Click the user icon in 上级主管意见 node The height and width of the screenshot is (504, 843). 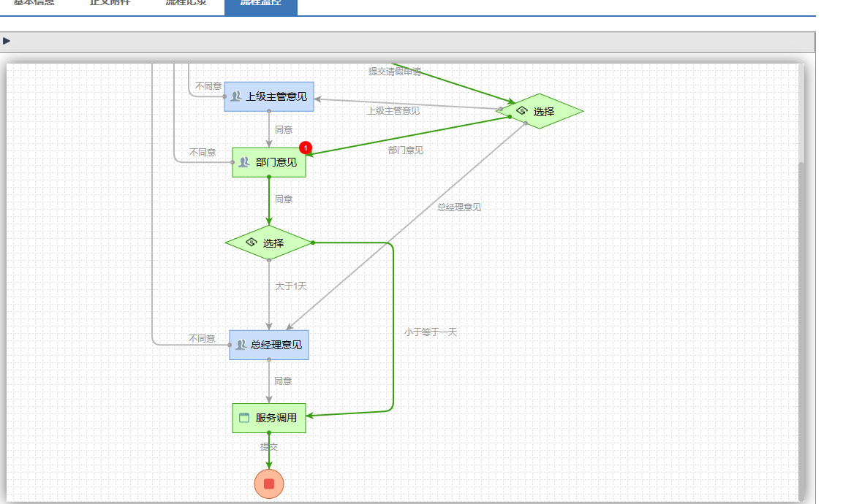pyautogui.click(x=236, y=96)
